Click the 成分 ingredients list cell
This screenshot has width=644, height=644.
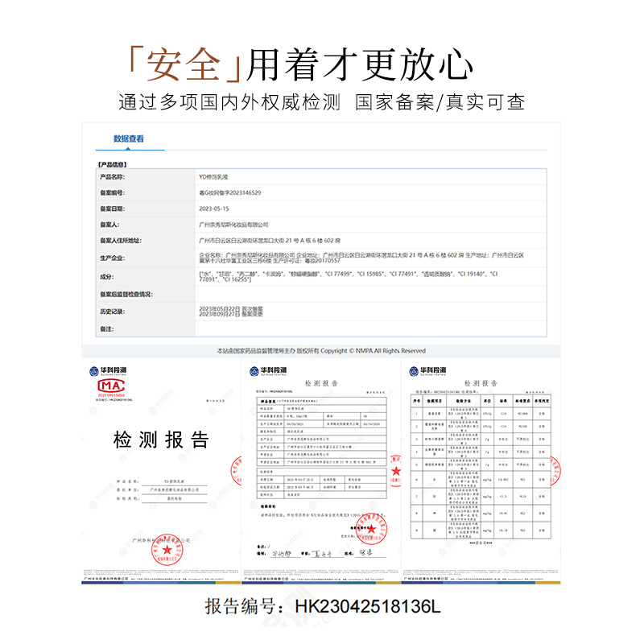click(x=370, y=276)
